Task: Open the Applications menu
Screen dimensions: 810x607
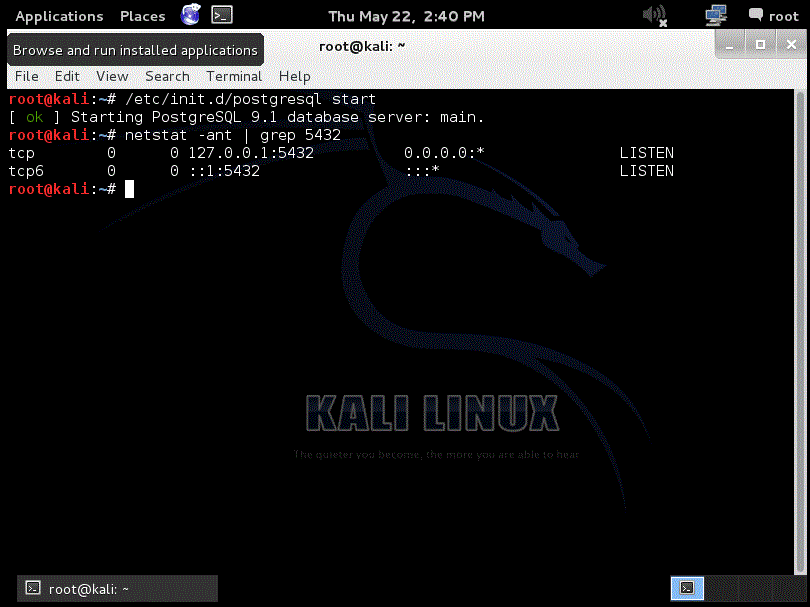Action: [x=59, y=17]
